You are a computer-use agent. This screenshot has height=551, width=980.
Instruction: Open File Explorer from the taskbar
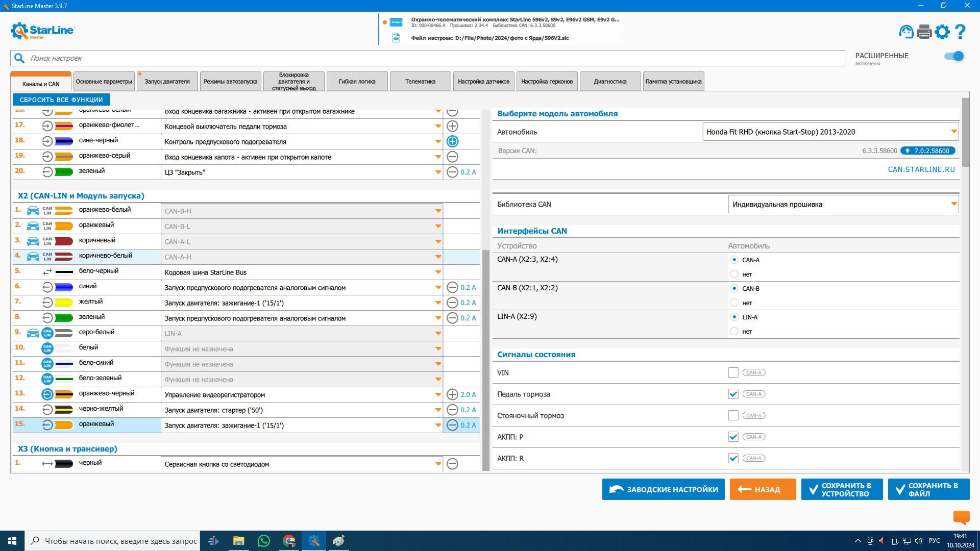point(238,541)
